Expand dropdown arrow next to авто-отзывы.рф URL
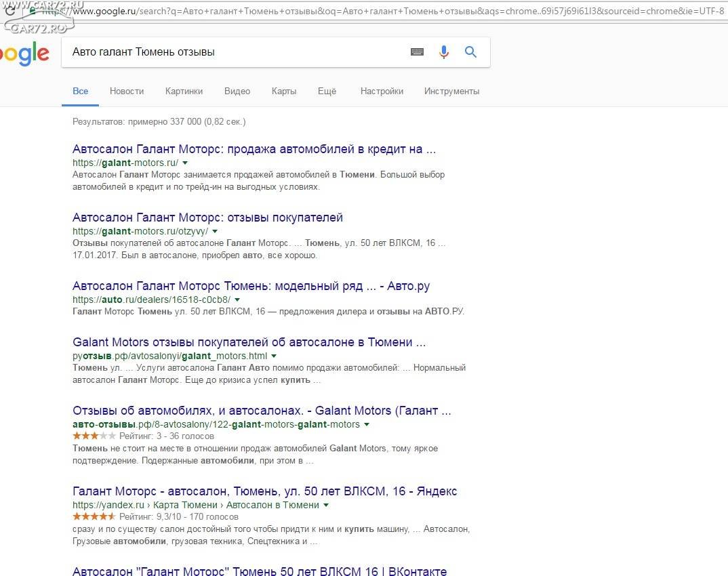The height and width of the screenshot is (576, 728). pyautogui.click(x=367, y=424)
